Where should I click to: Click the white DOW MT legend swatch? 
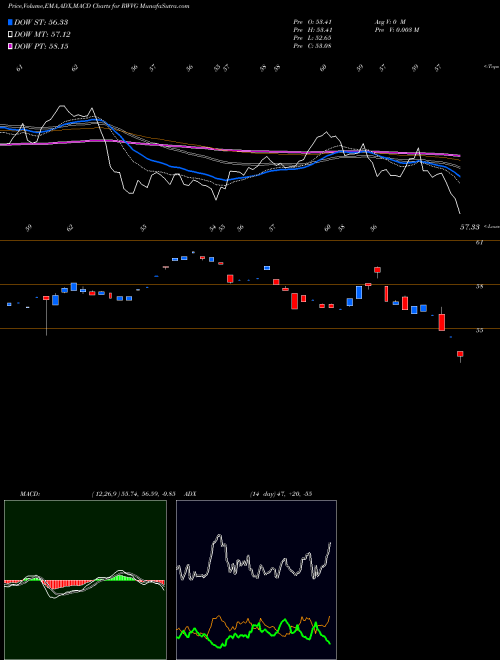click(10, 35)
